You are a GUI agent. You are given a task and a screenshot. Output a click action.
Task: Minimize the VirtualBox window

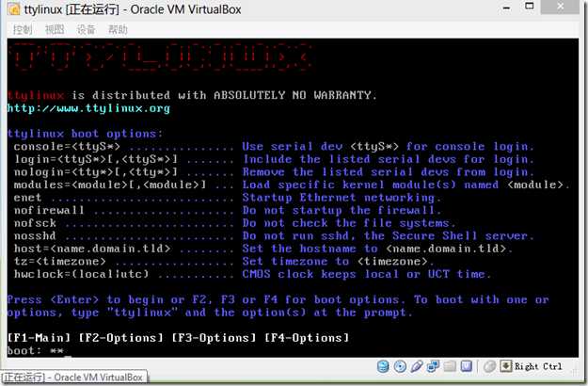pyautogui.click(x=507, y=8)
